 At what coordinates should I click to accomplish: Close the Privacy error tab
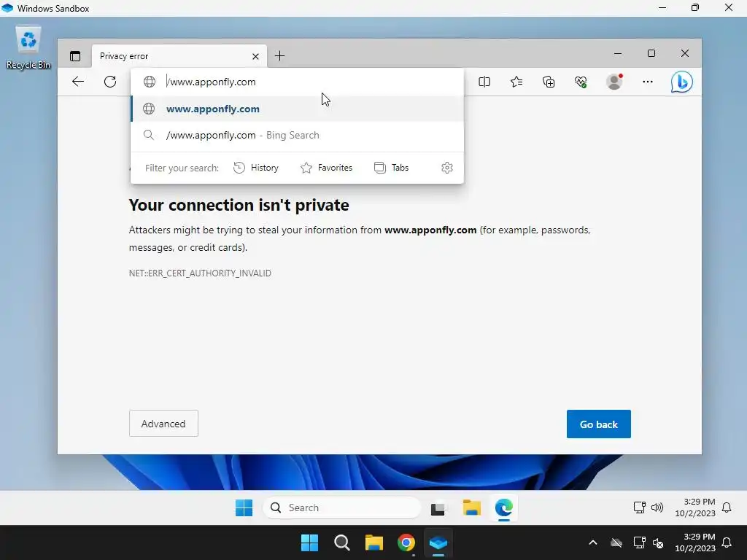pos(255,56)
